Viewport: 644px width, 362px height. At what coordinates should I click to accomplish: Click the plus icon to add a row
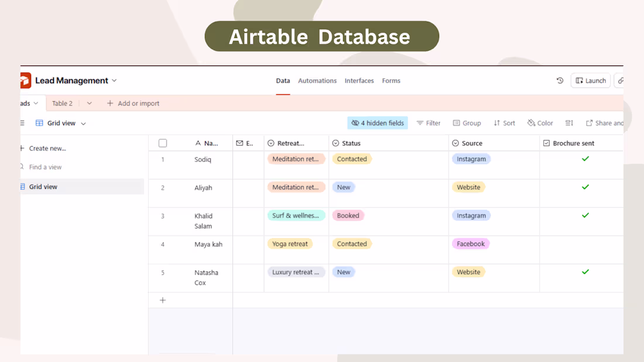163,301
